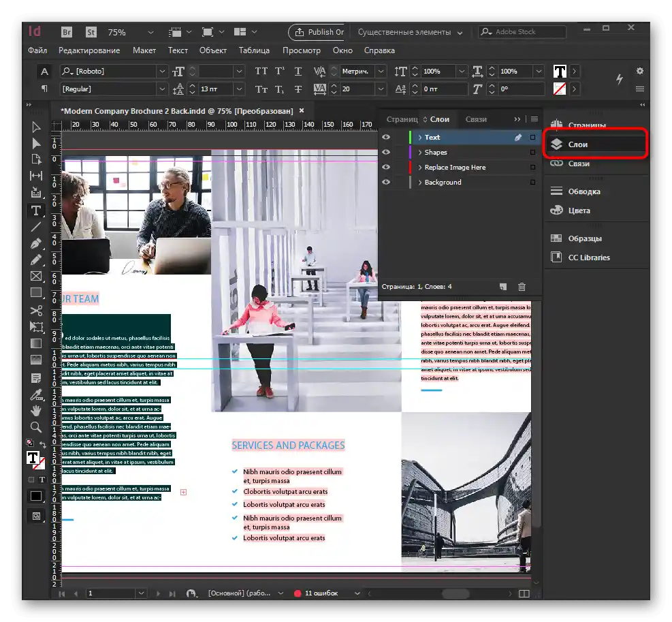Select the Line tool
Image resolution: width=672 pixels, height=622 pixels.
(x=36, y=227)
